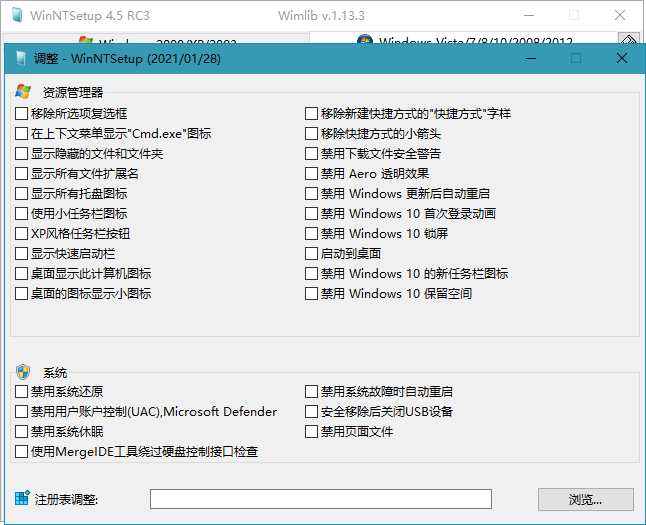Enable 禁用系统故障时自动重启

311,391
